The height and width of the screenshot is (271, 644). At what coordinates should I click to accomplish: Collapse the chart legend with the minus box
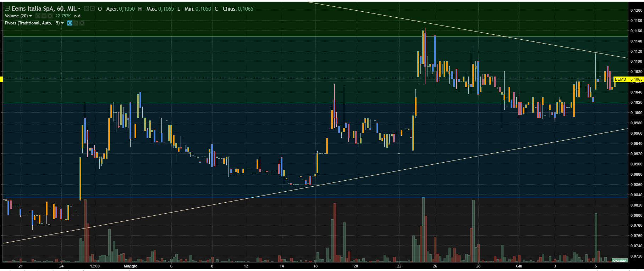click(7, 9)
